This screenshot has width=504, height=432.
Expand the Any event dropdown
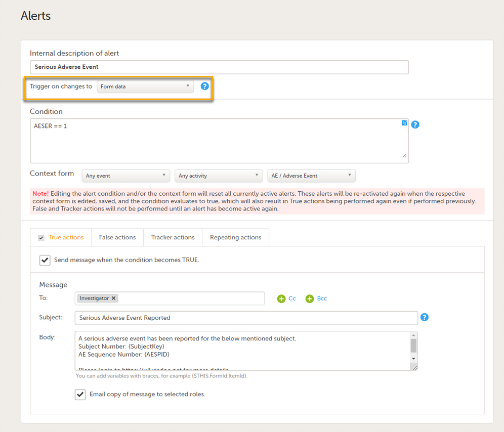[x=125, y=176]
